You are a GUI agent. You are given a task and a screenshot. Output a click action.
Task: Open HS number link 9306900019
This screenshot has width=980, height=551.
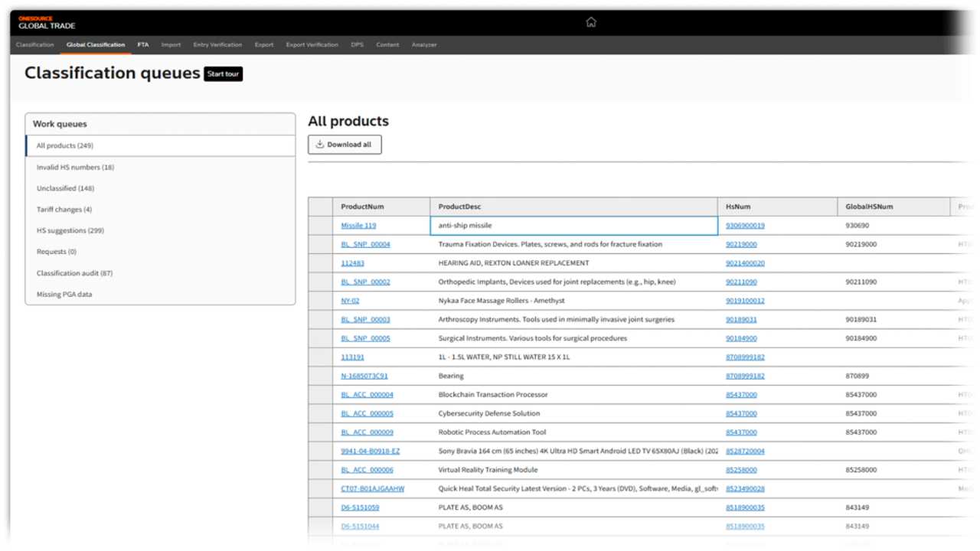(745, 226)
